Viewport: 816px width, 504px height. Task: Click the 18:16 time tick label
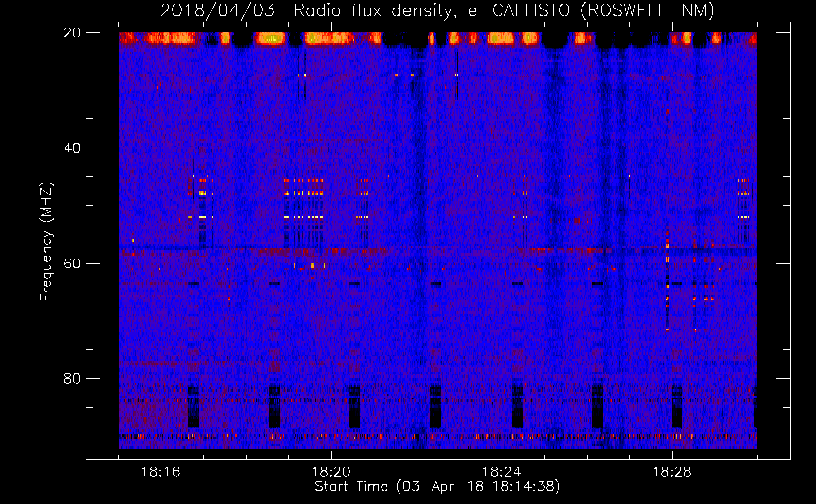click(160, 472)
